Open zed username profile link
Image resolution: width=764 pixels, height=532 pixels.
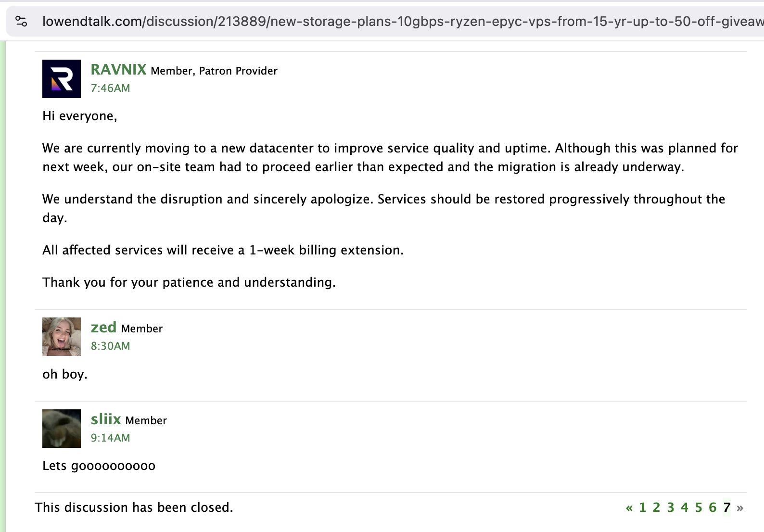[103, 328]
